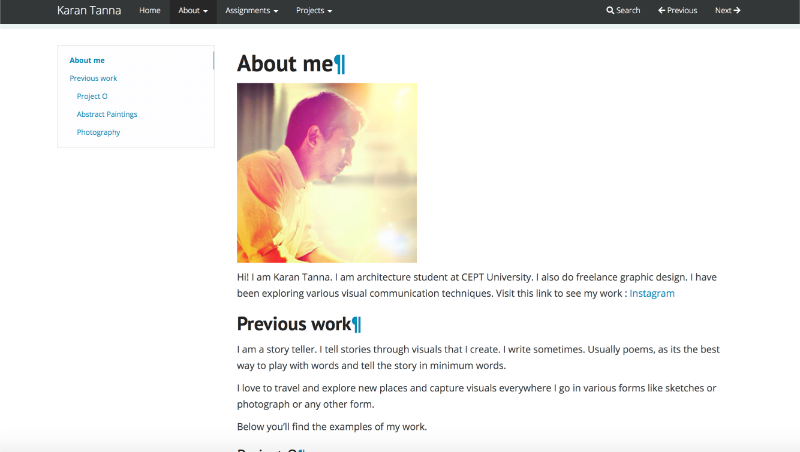Viewport: 800px width, 452px height.
Task: Jump to Project O section
Action: [92, 96]
